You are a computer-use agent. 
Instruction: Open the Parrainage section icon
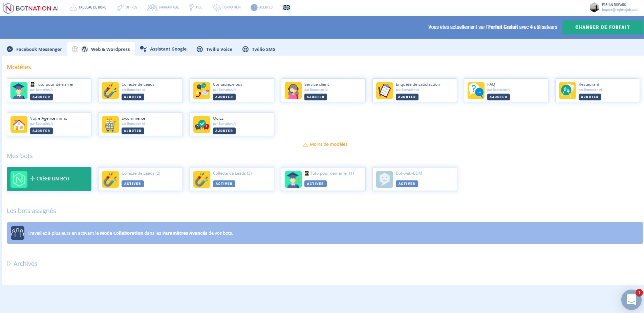click(152, 7)
